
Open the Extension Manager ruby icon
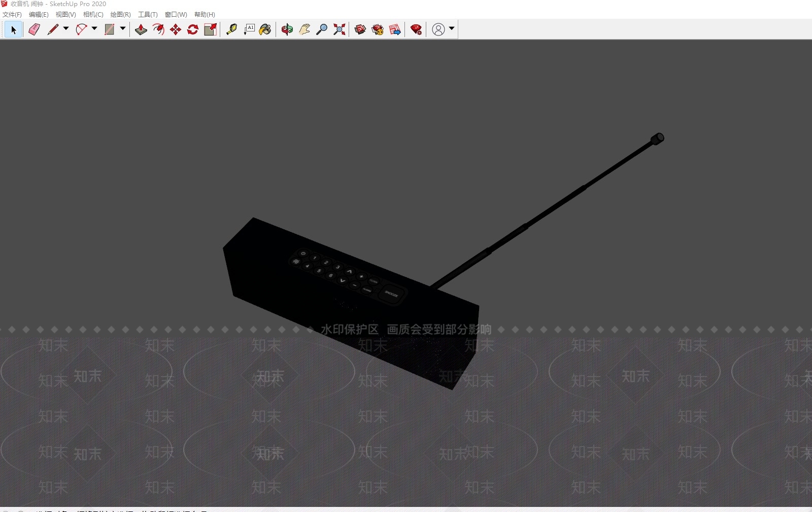coord(416,29)
